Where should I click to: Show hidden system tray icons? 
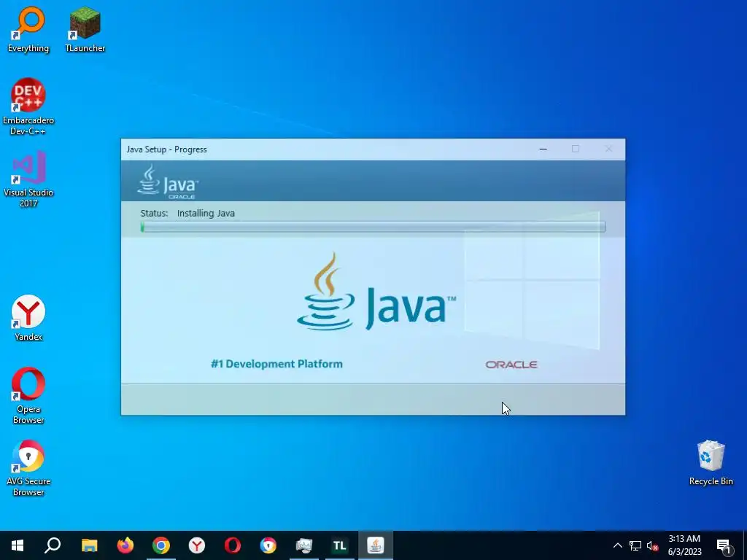(x=617, y=545)
